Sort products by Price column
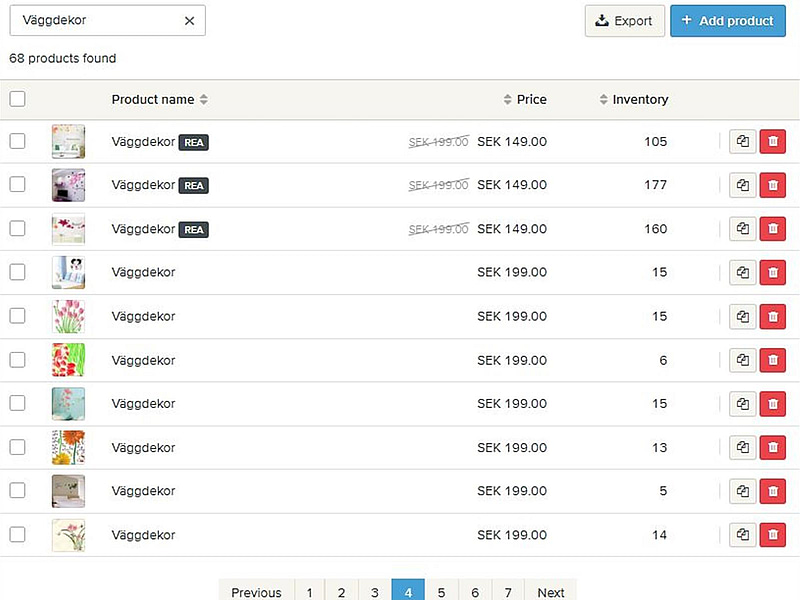 pos(526,100)
